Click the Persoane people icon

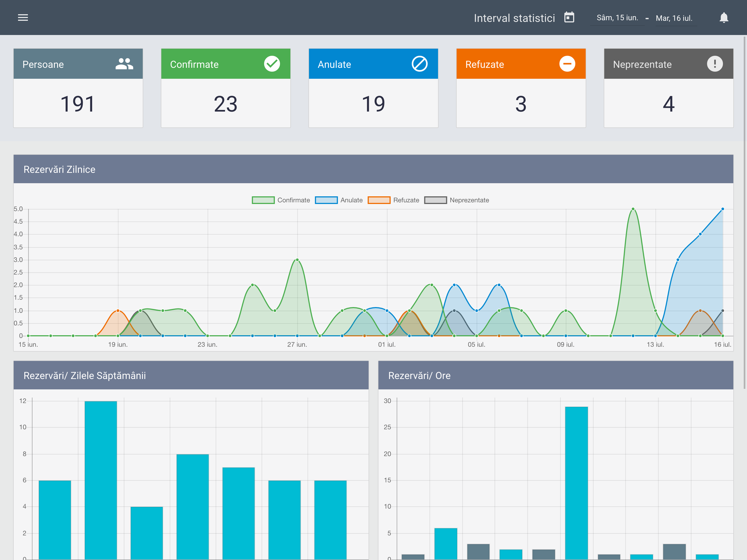click(x=124, y=64)
